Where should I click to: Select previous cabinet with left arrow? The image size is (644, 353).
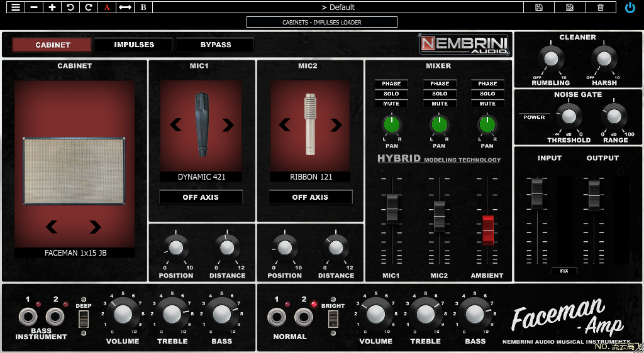coord(52,226)
